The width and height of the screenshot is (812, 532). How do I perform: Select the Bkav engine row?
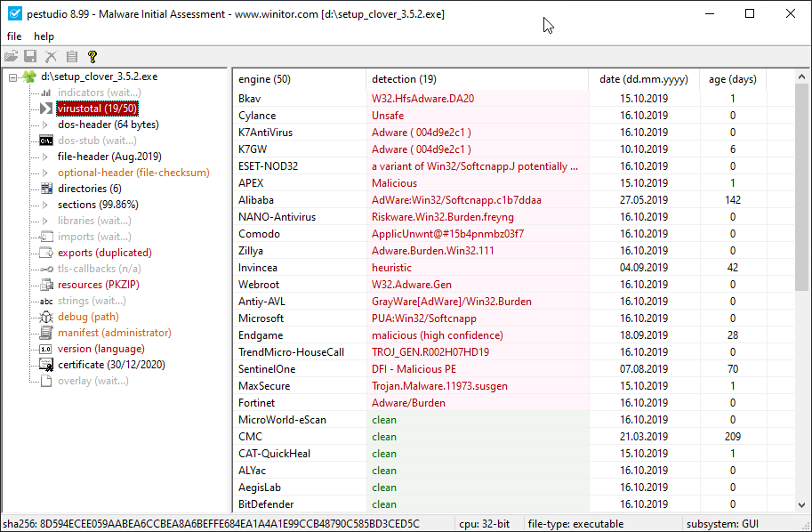(514, 99)
